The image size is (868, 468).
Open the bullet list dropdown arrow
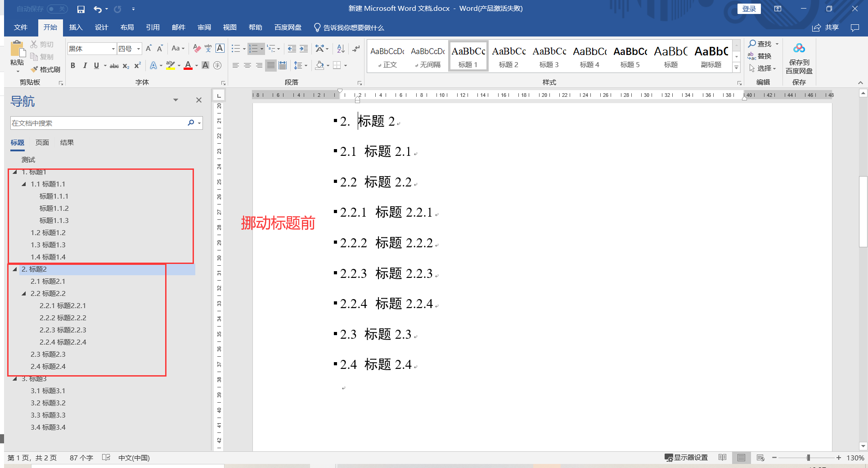tap(244, 49)
